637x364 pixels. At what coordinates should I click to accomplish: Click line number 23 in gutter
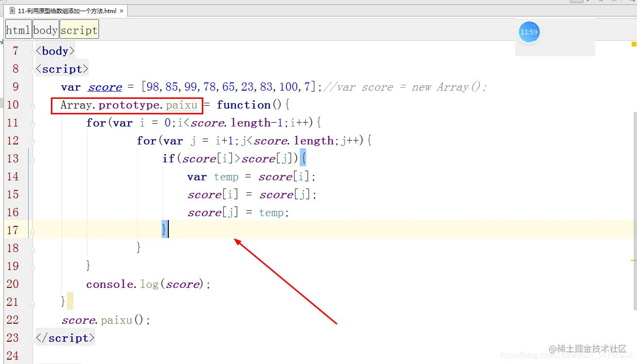[x=13, y=338]
